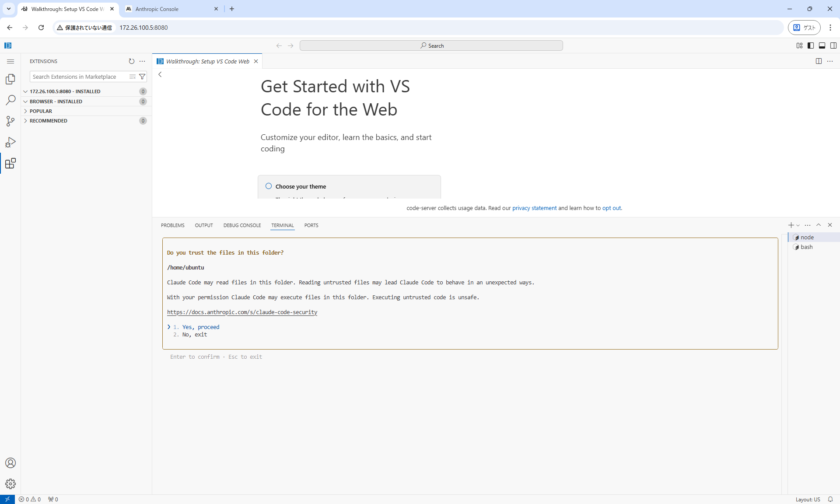Choose 'No, exit' option in terminal

(195, 334)
